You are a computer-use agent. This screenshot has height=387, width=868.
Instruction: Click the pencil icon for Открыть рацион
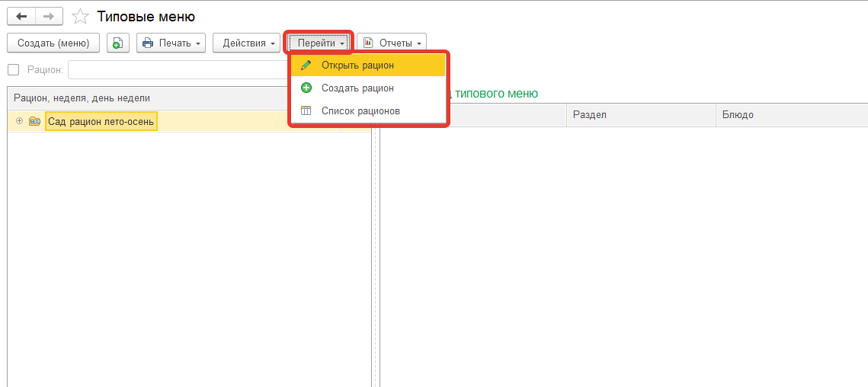click(x=306, y=66)
